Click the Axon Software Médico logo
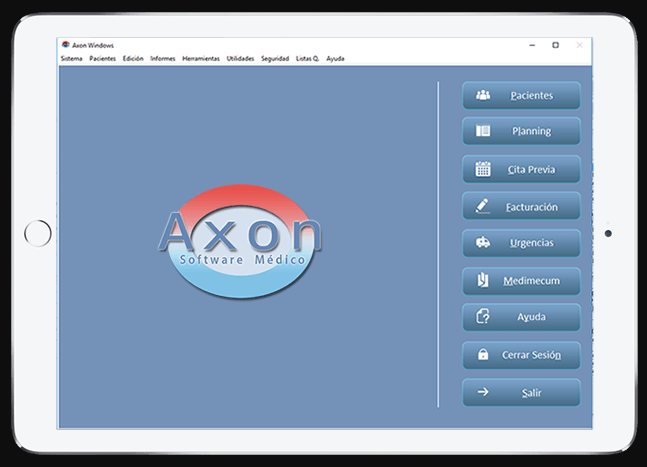This screenshot has height=467, width=647. point(240,240)
